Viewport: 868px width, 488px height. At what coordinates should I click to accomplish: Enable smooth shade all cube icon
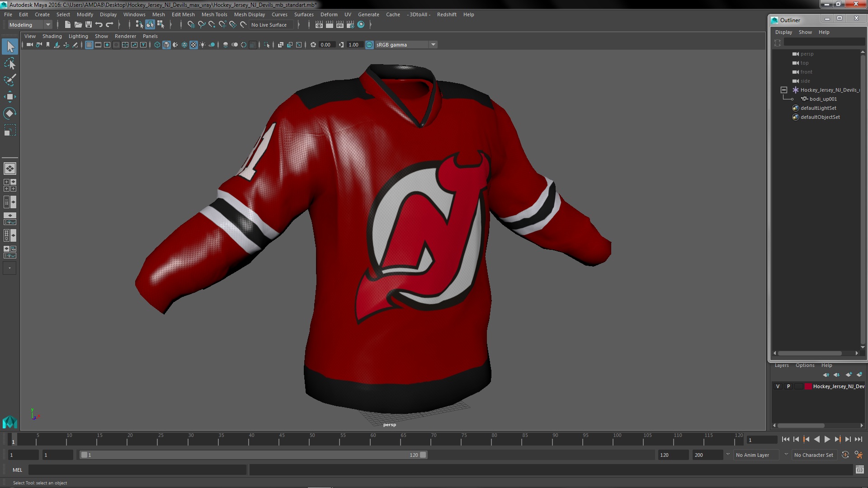pyautogui.click(x=166, y=45)
